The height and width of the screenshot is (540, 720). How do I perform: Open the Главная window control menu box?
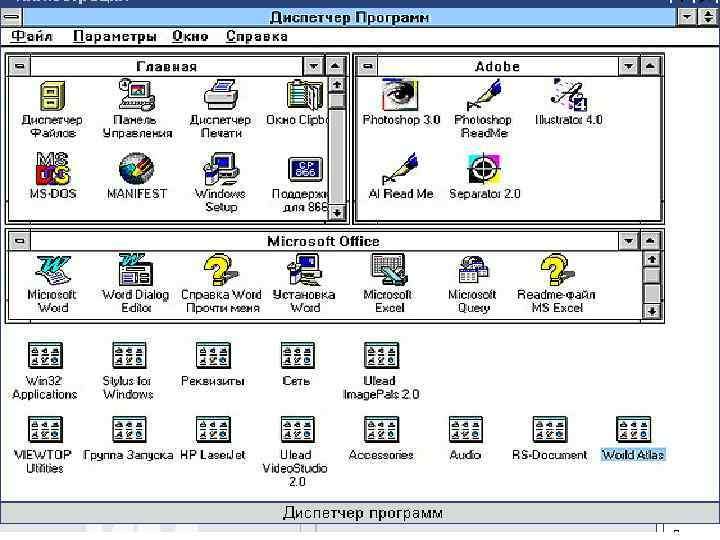click(x=19, y=66)
